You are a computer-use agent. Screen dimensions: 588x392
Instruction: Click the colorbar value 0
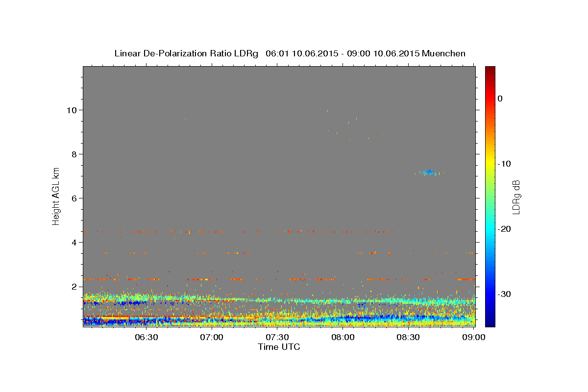click(500, 98)
